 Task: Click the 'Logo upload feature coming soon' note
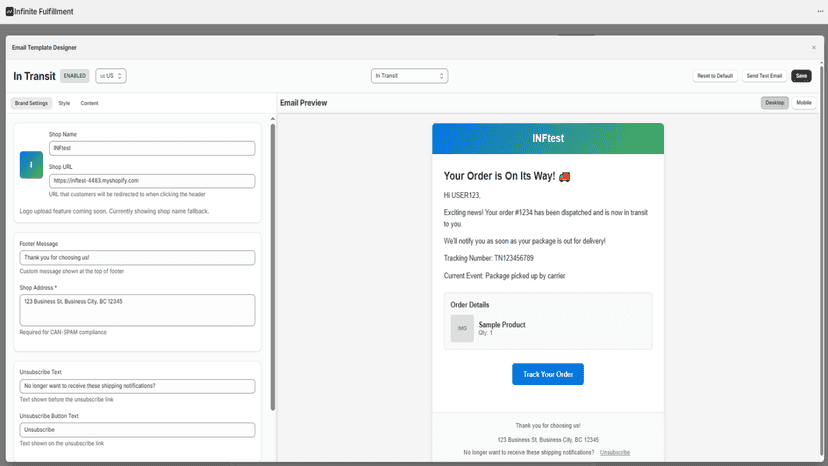(x=114, y=211)
